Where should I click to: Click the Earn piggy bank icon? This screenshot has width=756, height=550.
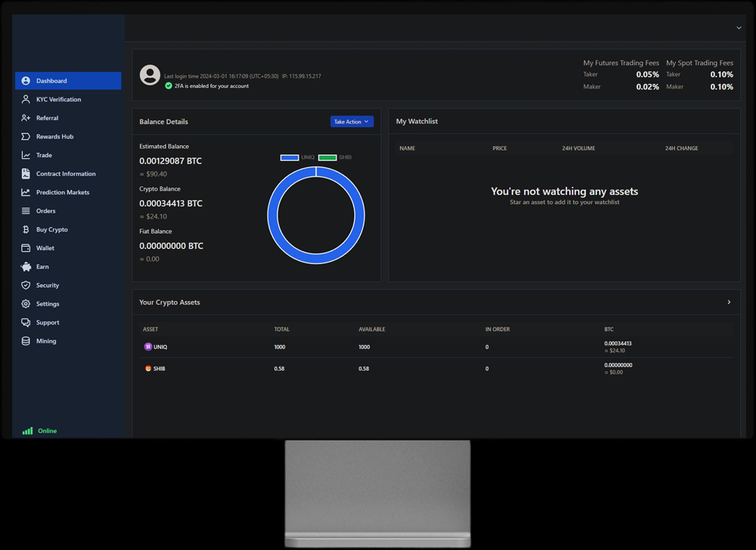click(x=26, y=266)
